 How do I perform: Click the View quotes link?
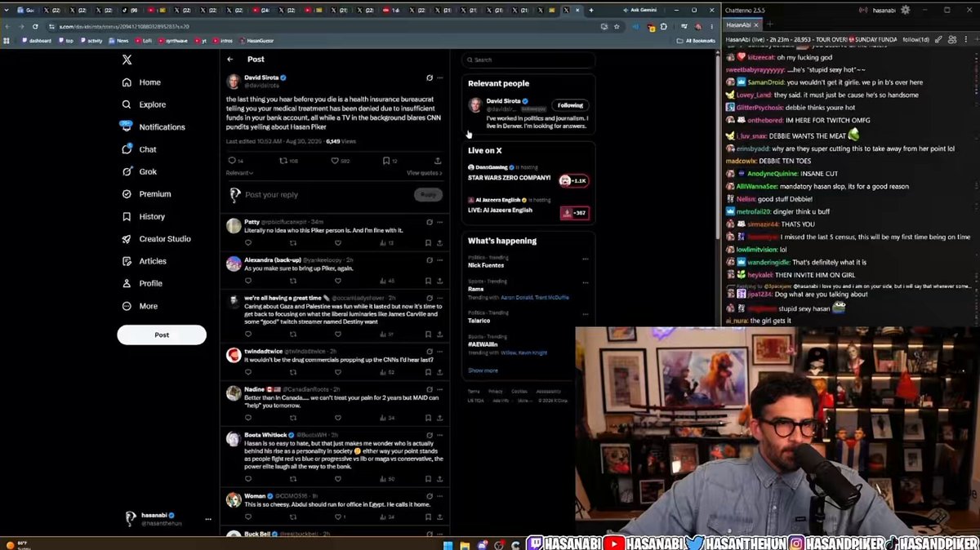[x=425, y=173]
